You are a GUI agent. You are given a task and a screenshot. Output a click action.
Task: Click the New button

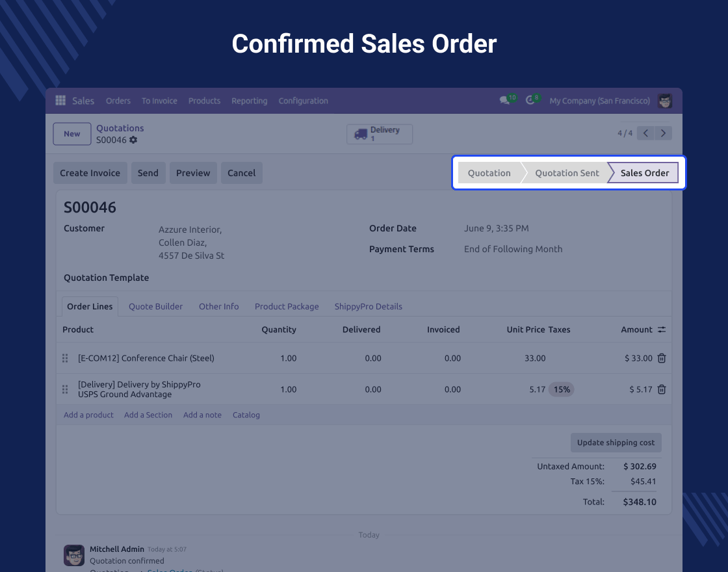pos(72,134)
